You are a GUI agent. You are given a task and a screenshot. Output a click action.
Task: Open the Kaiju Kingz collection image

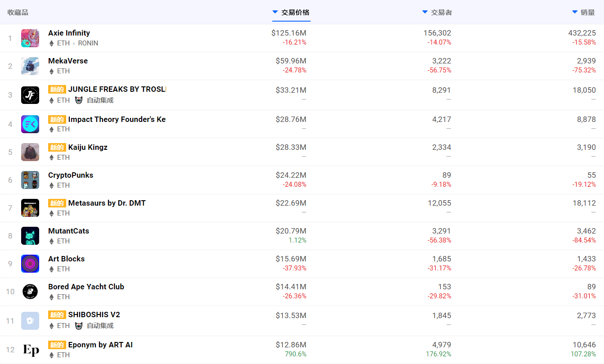point(30,152)
